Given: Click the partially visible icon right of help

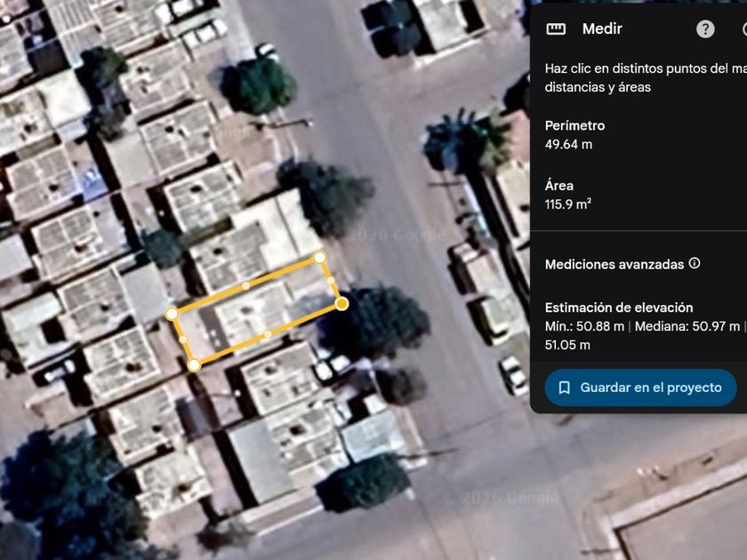Looking at the screenshot, I should [743, 29].
